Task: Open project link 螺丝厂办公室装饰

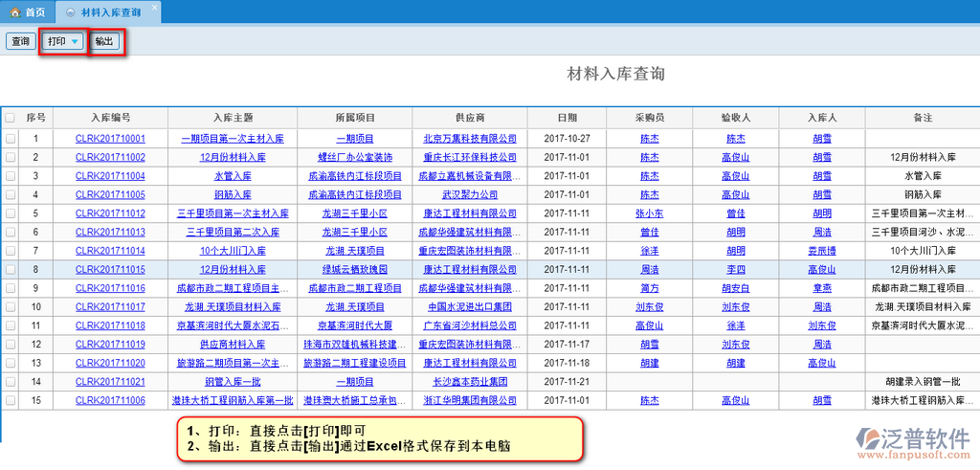Action: [354, 157]
